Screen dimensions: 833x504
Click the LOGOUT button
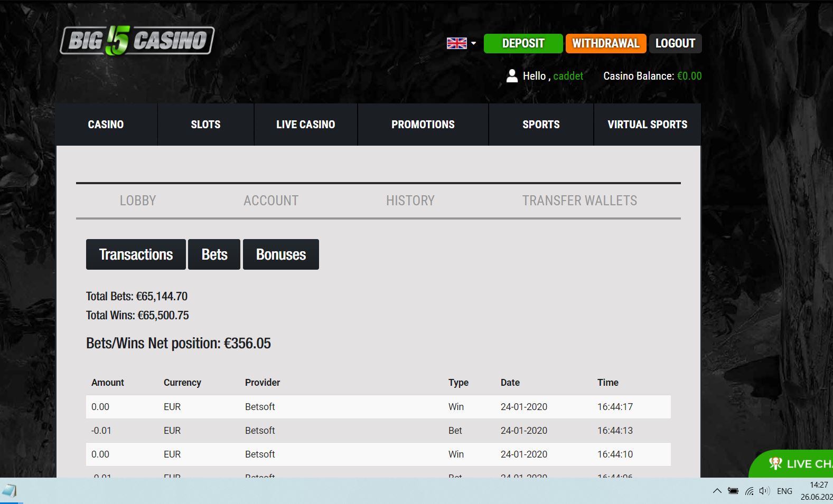pos(675,43)
